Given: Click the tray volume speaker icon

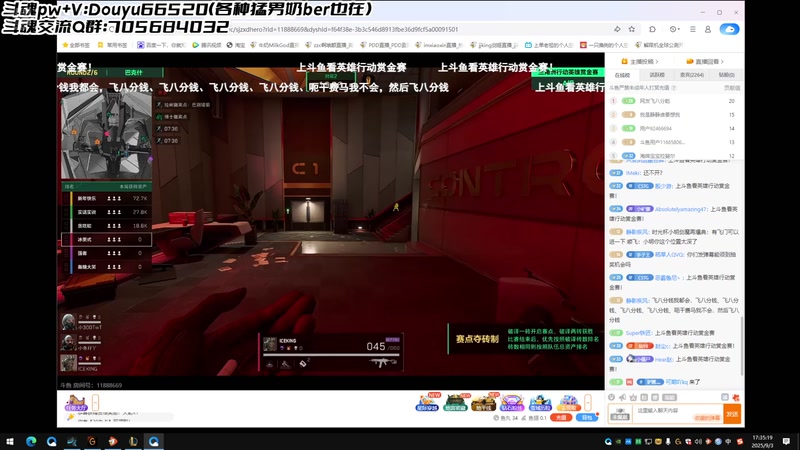Looking at the screenshot, I should pos(698,441).
